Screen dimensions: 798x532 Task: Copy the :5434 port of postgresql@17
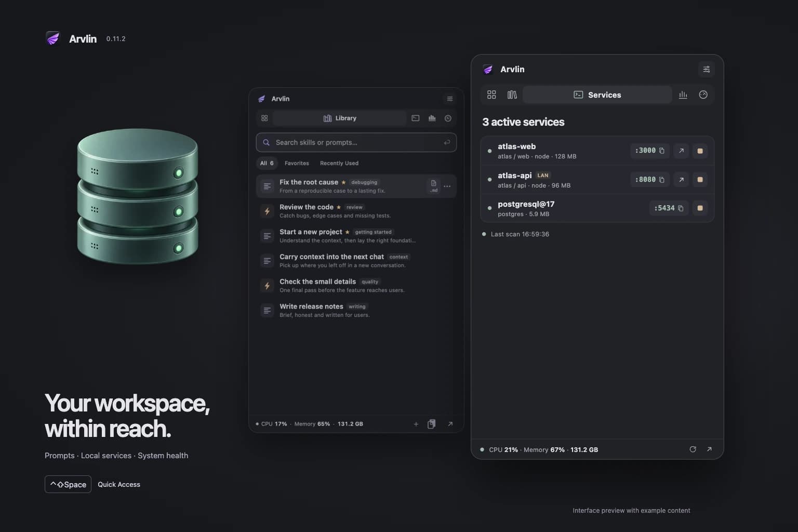(669, 208)
